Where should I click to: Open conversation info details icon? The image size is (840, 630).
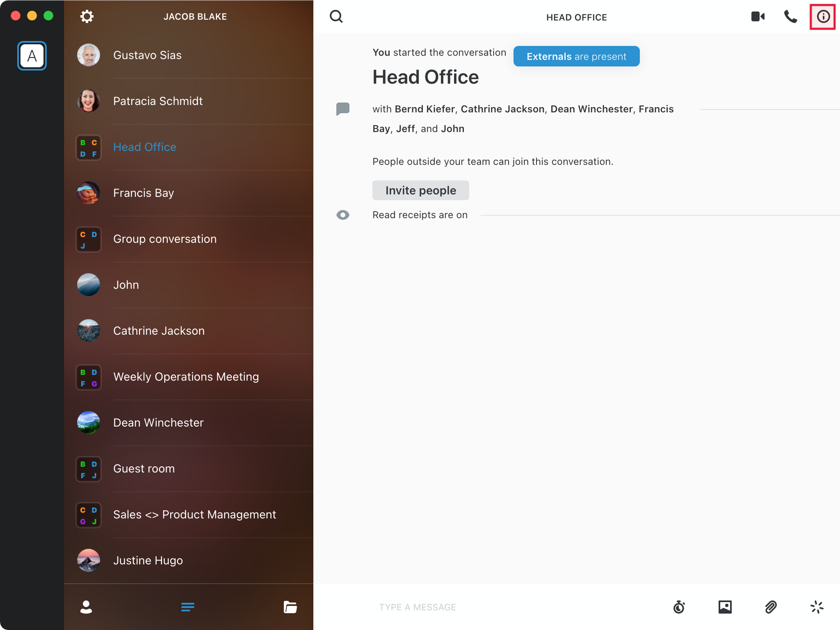coord(823,17)
